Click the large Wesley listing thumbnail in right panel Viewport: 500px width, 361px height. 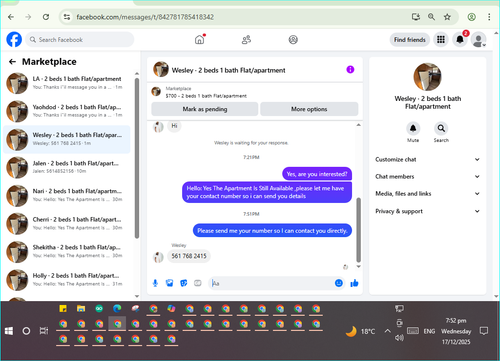[427, 77]
